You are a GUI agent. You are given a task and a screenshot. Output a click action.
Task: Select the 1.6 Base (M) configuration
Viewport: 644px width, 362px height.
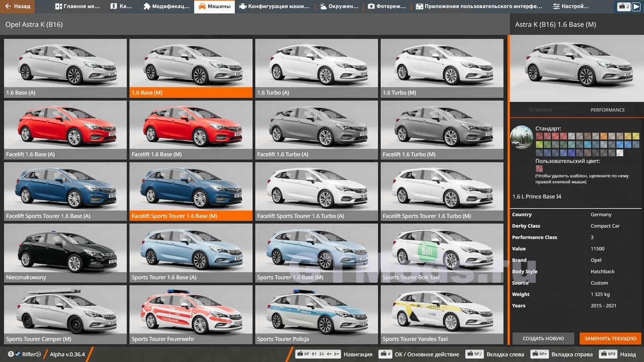tap(191, 68)
